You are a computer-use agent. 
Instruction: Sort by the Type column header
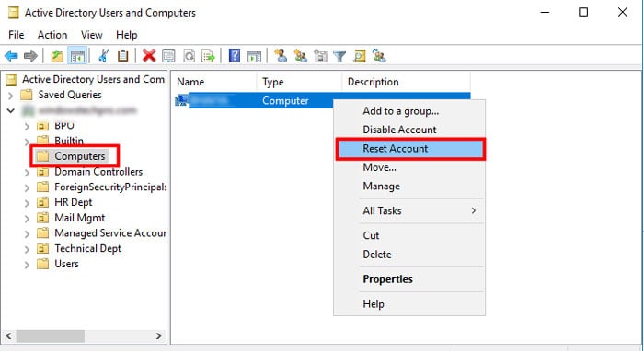coord(299,82)
